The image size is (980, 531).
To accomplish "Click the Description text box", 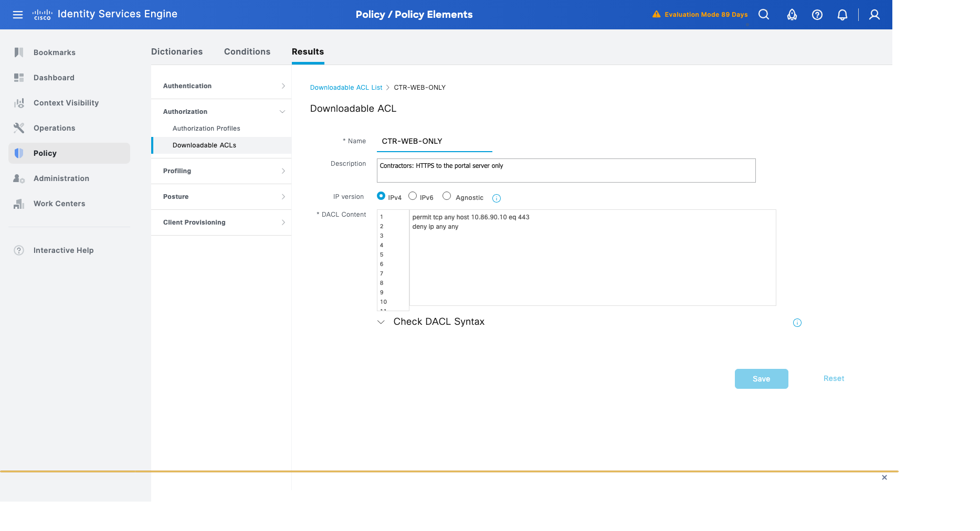I will click(566, 171).
